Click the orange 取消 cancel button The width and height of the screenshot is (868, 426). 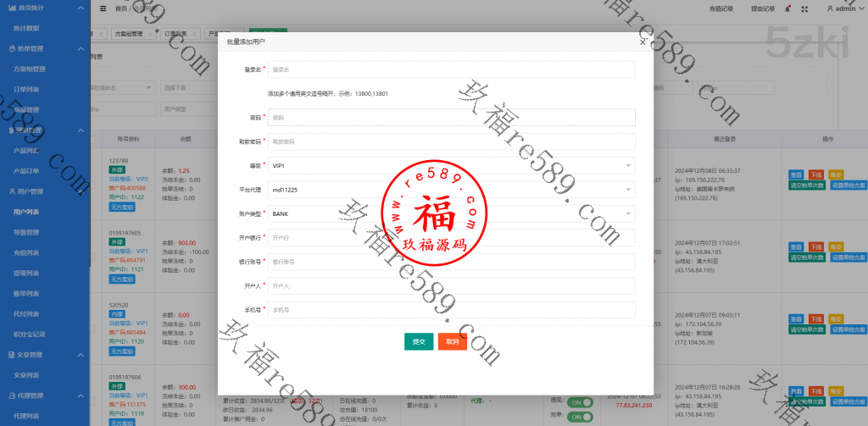click(453, 341)
